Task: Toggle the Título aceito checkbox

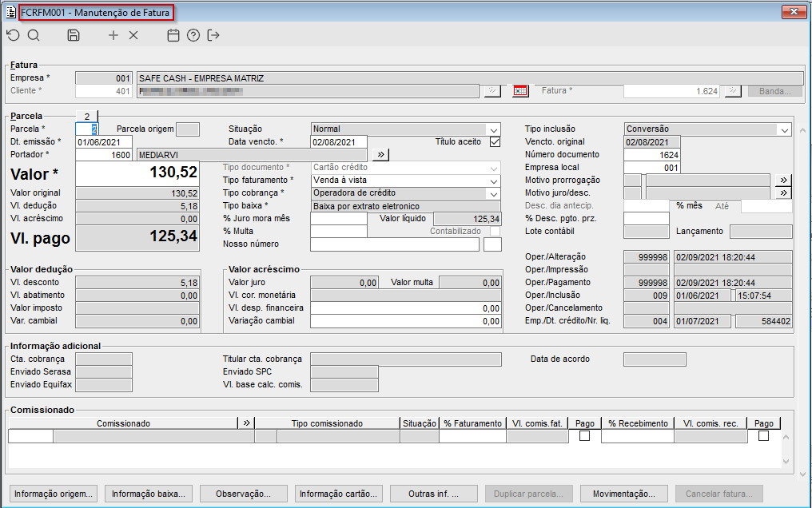Action: click(x=495, y=141)
